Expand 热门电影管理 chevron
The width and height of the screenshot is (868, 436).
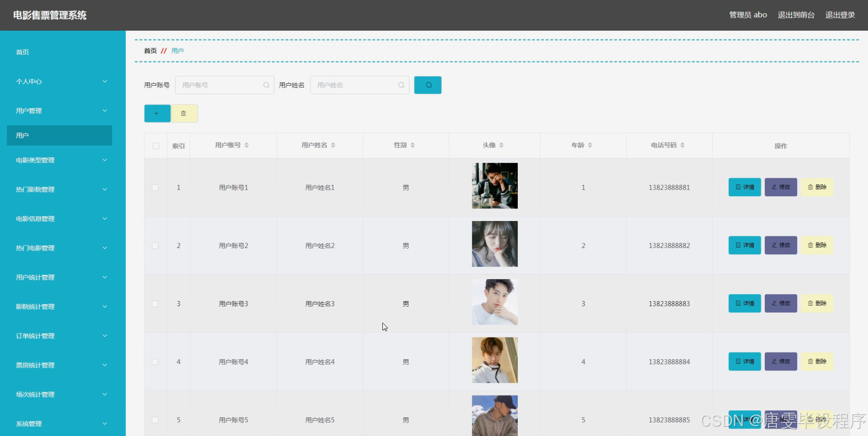(105, 248)
